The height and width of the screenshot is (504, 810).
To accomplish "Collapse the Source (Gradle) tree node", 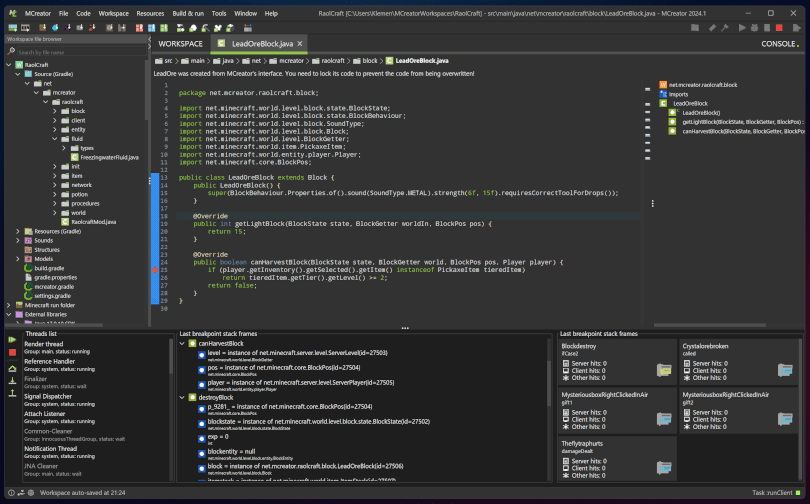I will (18, 74).
